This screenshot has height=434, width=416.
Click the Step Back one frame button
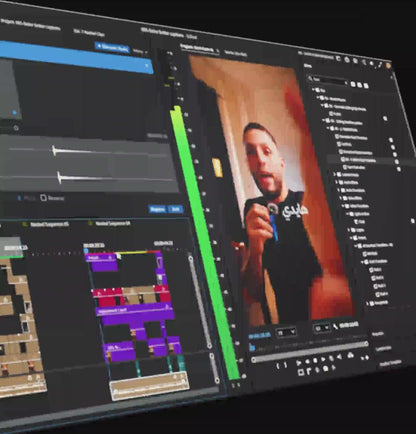315,360
